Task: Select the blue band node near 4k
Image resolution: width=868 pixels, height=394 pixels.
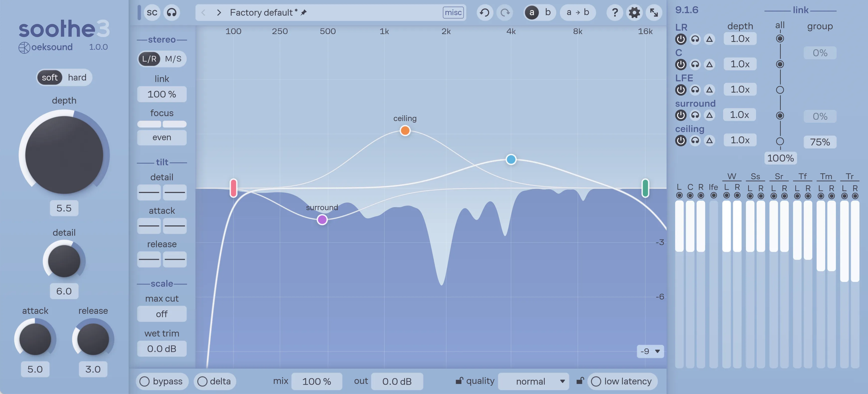Action: click(511, 159)
